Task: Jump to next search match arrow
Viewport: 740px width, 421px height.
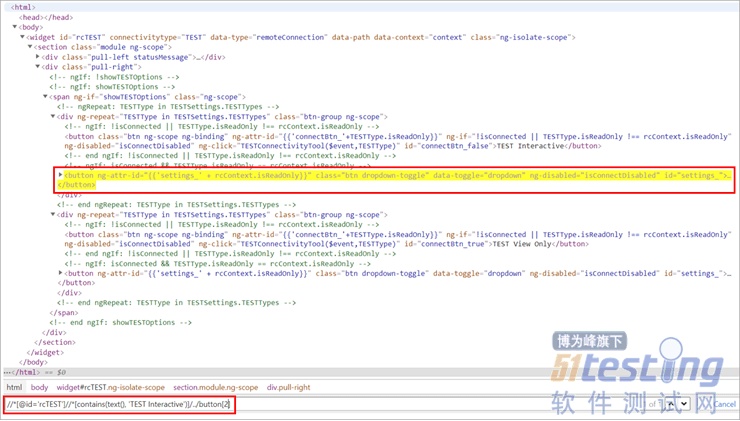Action: [683, 404]
